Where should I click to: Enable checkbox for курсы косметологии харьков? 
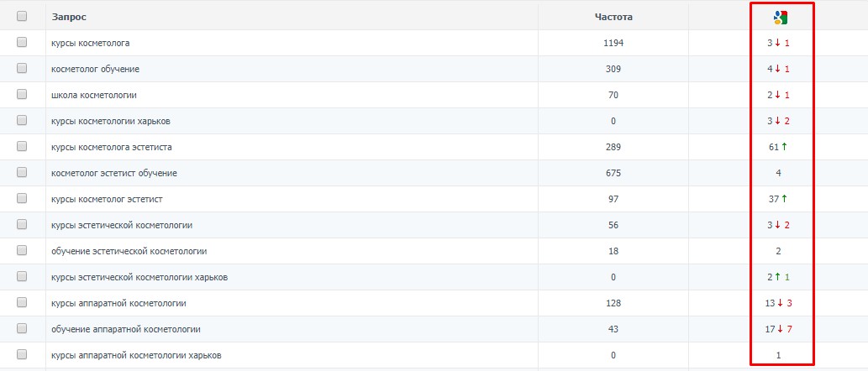22,120
